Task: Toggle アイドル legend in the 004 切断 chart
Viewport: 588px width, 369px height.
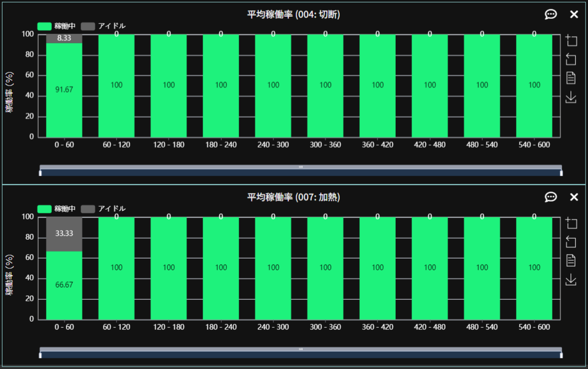Action: click(x=103, y=26)
